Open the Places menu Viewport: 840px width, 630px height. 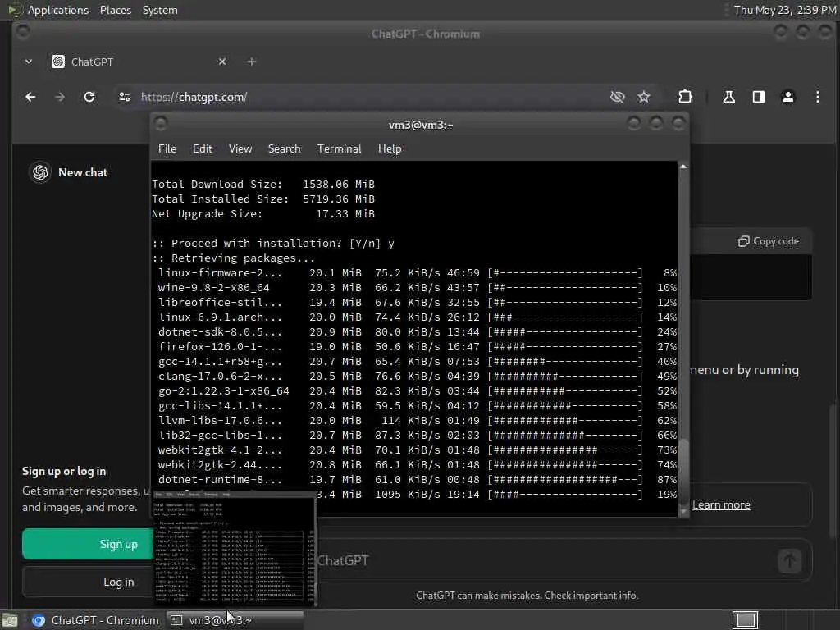(x=116, y=10)
